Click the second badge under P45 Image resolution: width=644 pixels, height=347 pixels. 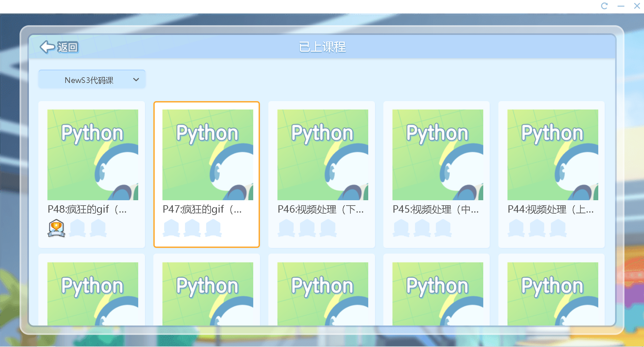coord(423,228)
